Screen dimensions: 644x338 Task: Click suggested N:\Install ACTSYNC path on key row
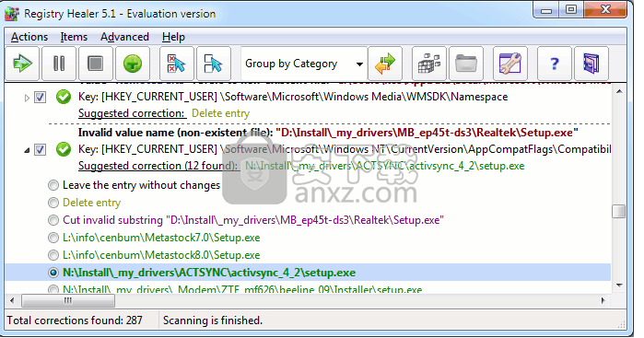[385, 166]
